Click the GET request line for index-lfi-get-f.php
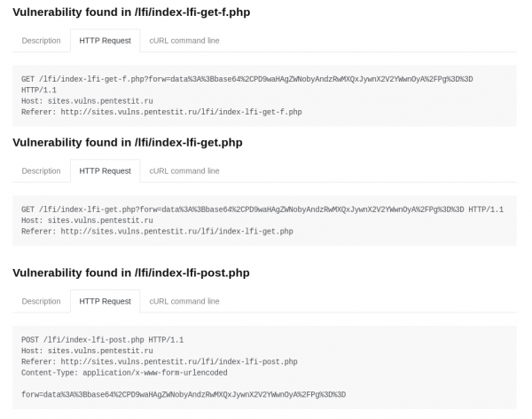The width and height of the screenshot is (532, 419). coord(246,79)
